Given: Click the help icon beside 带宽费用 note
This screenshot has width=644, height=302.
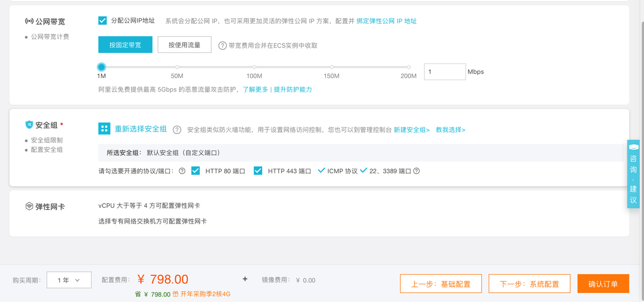Looking at the screenshot, I should tap(222, 46).
